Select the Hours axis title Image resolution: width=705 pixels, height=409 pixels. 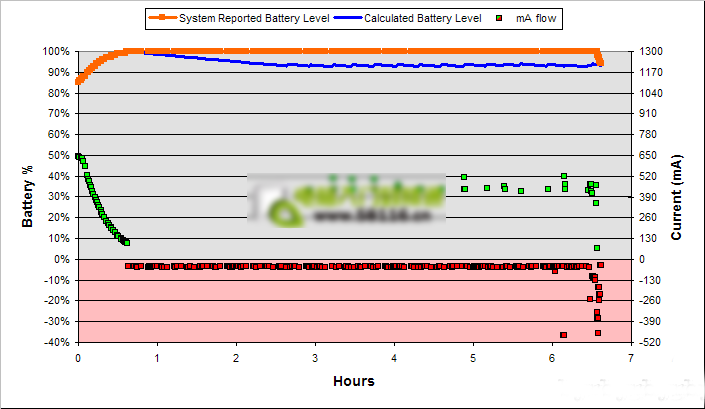pyautogui.click(x=354, y=381)
